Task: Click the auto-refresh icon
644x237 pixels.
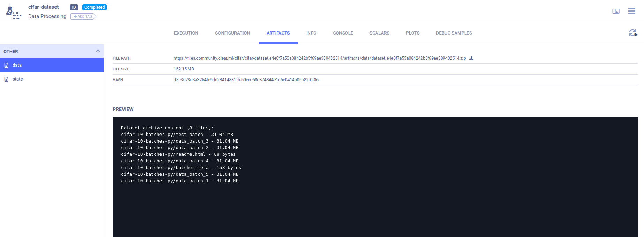Action: (x=633, y=33)
